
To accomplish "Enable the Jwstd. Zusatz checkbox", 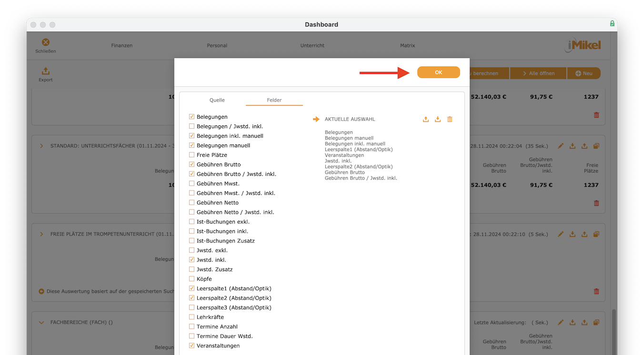I will tap(191, 269).
